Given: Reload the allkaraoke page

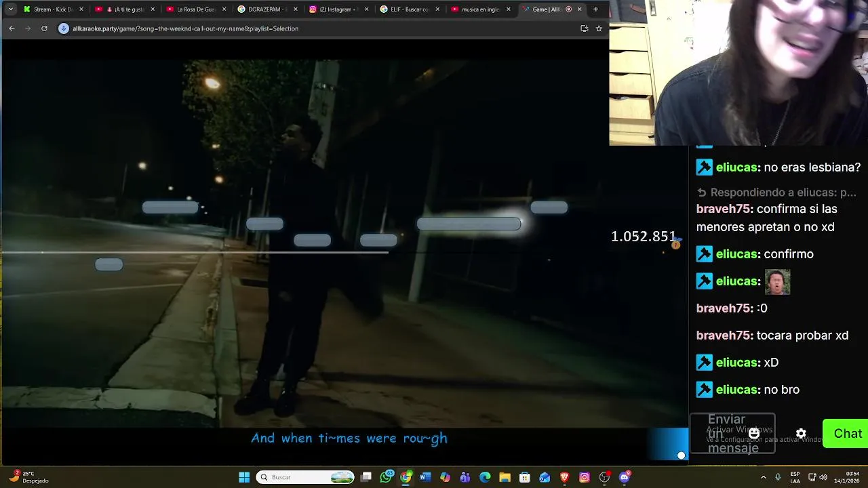Looking at the screenshot, I should pos(44,28).
